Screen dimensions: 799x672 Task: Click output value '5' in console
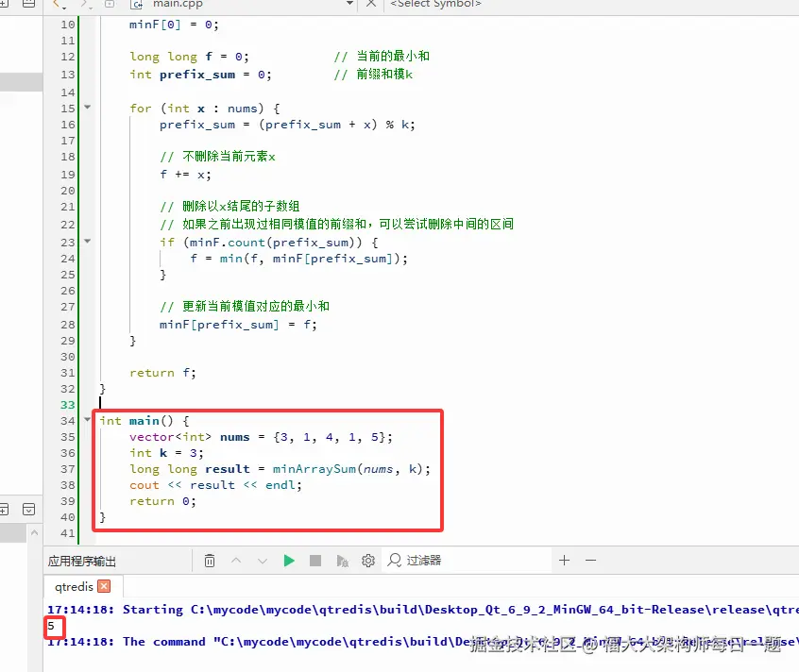(x=51, y=626)
